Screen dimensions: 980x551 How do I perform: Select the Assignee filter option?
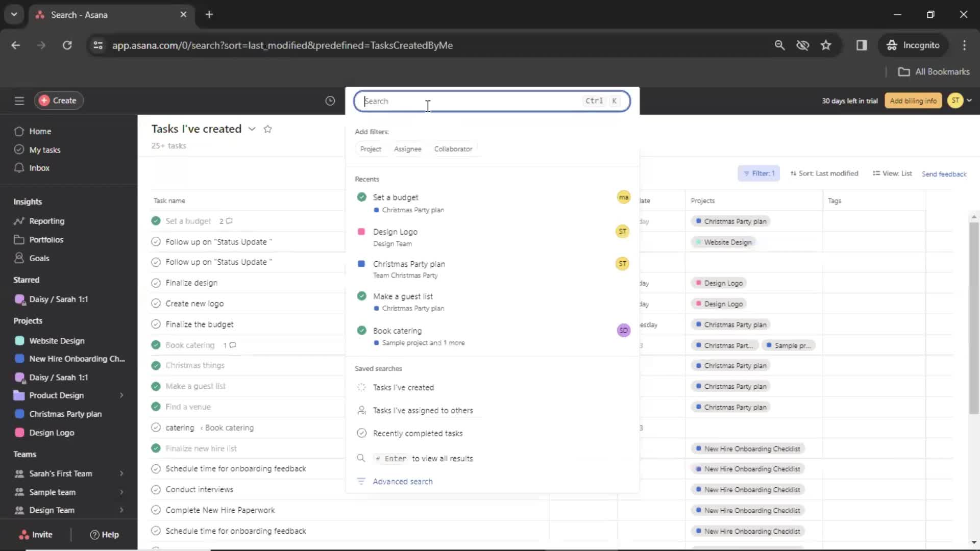407,148
